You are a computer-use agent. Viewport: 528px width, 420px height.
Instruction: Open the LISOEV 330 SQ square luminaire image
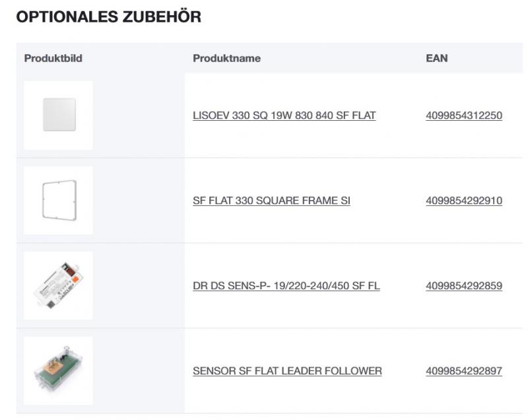pyautogui.click(x=59, y=116)
